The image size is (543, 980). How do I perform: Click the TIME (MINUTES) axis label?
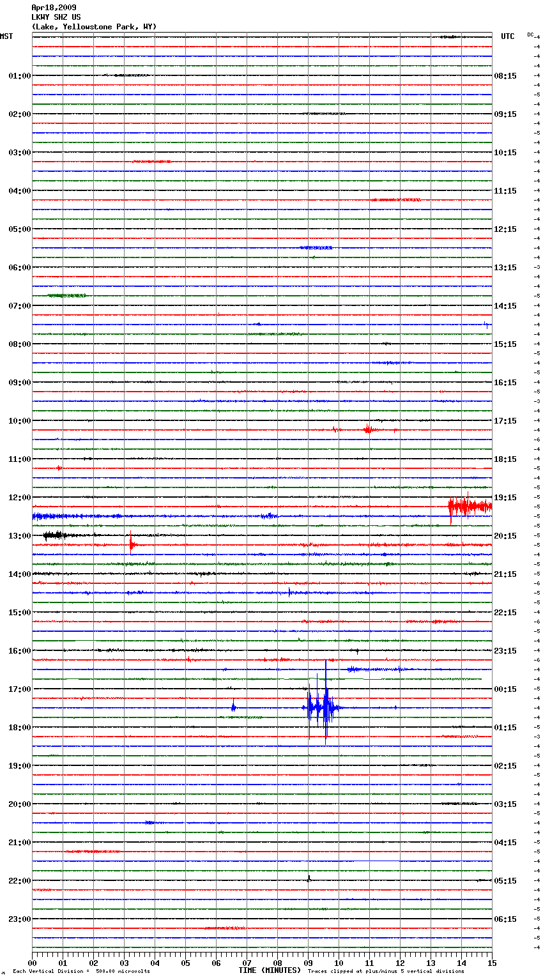click(270, 970)
